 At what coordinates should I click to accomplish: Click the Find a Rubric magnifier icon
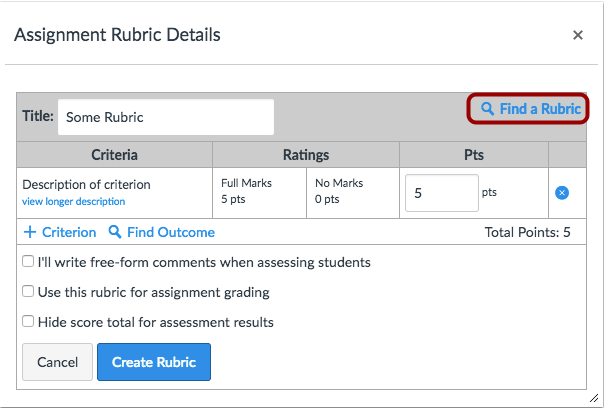point(487,109)
